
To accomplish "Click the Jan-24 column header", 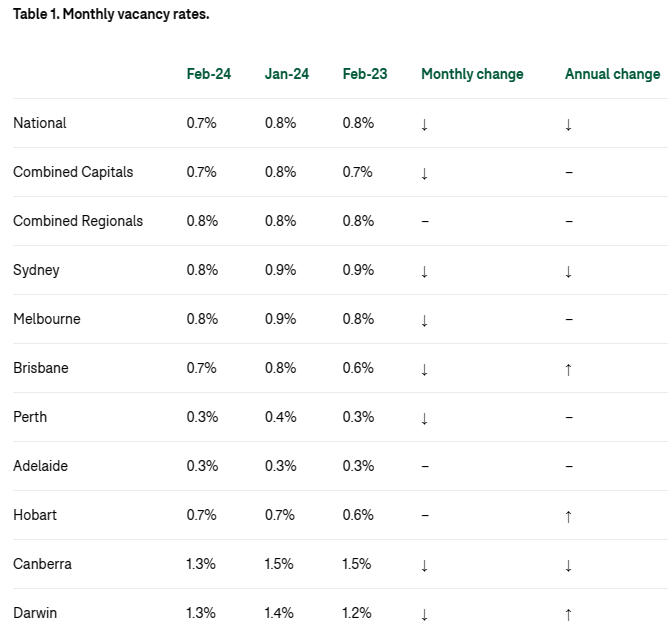I will tap(286, 74).
